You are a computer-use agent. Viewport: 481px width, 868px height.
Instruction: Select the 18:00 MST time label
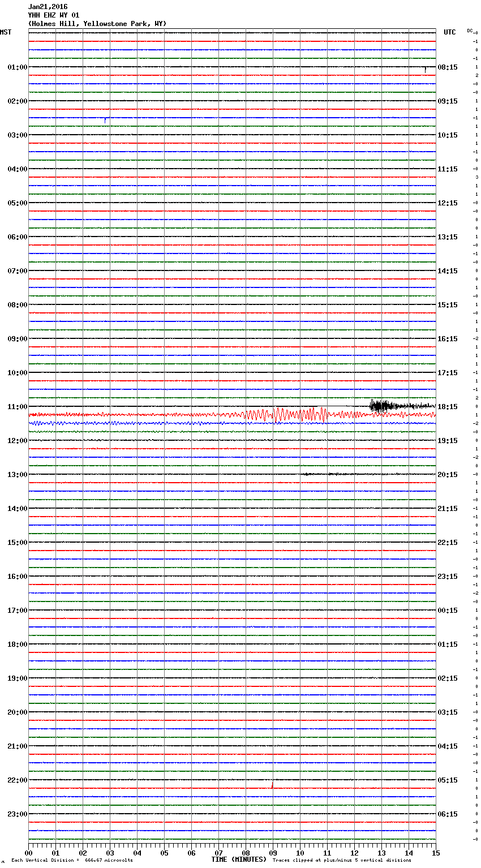click(18, 644)
